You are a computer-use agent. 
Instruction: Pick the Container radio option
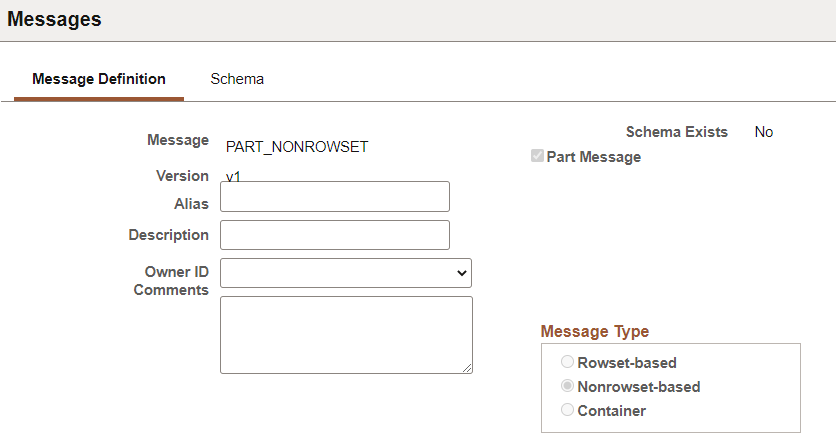pyautogui.click(x=568, y=411)
